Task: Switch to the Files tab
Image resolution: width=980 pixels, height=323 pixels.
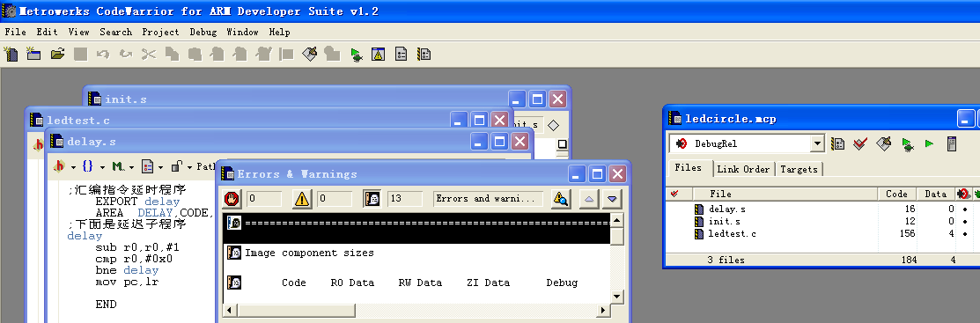Action: [x=689, y=168]
